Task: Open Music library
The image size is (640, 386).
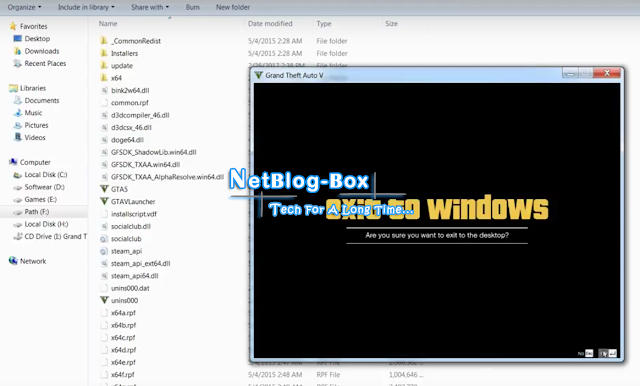Action: (33, 113)
